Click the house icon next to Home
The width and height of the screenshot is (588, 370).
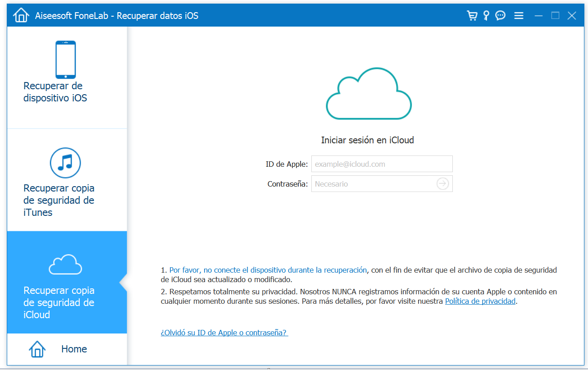click(x=37, y=349)
